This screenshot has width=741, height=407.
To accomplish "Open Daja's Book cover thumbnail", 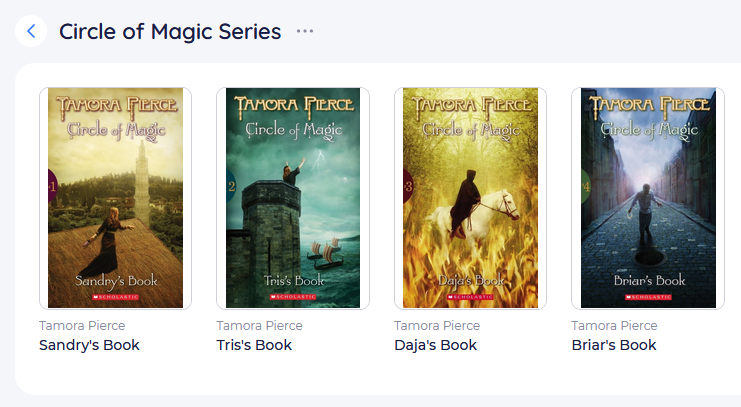I will (x=470, y=198).
